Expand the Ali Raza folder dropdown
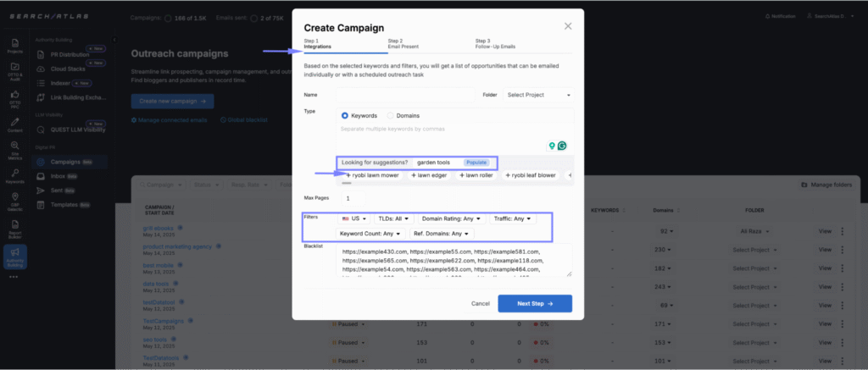The image size is (868, 370). click(756, 231)
